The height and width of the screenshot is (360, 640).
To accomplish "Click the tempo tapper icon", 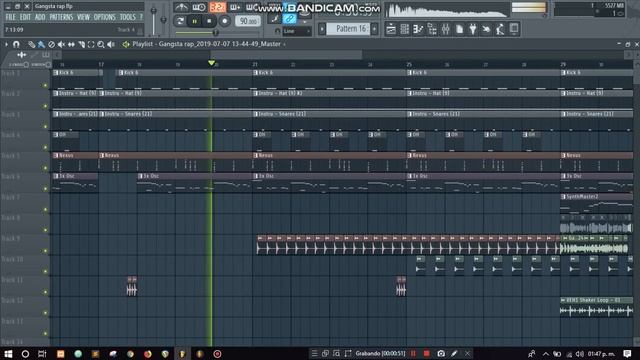I will pyautogui.click(x=486, y=29).
